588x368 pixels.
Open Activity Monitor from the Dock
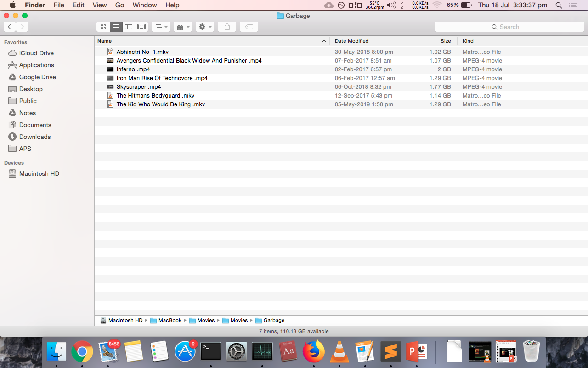(x=262, y=352)
